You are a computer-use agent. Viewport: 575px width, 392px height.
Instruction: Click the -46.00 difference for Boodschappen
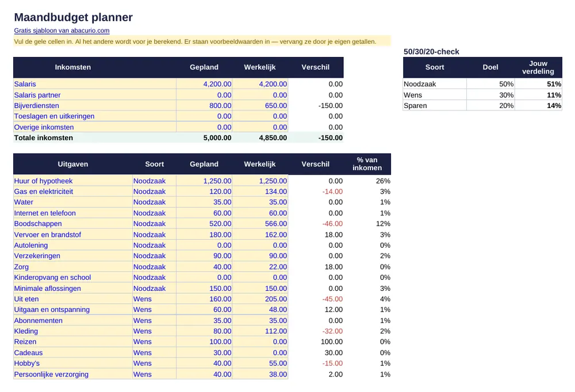pos(316,224)
